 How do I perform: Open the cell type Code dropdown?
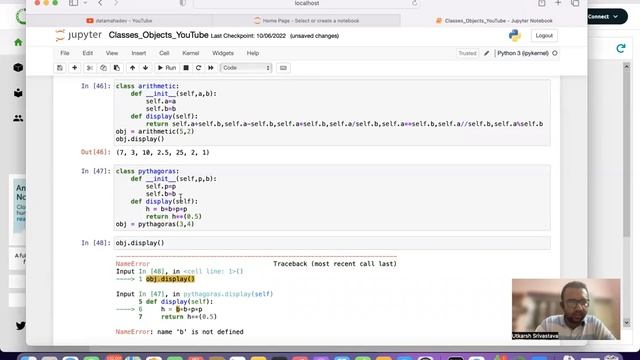pyautogui.click(x=246, y=68)
